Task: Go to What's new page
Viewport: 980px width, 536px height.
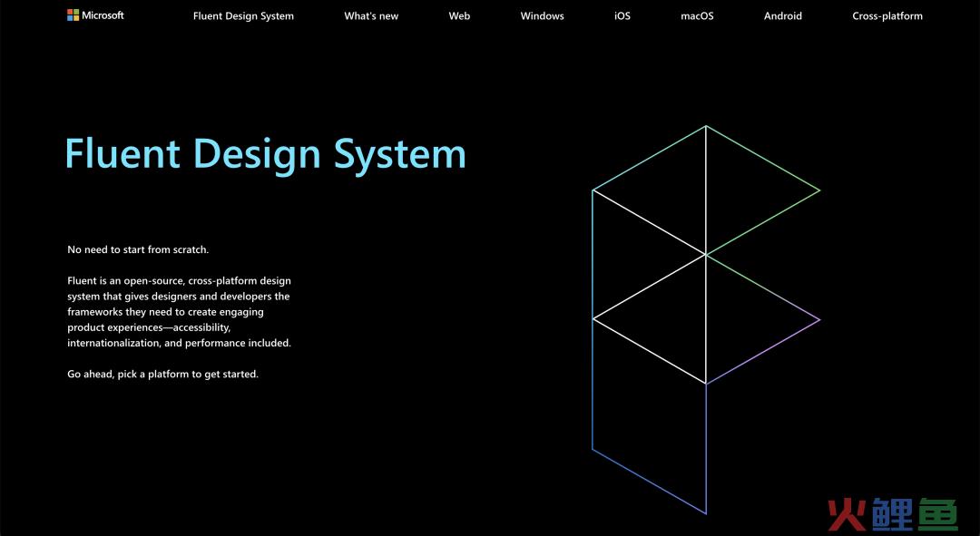Action: tap(371, 16)
